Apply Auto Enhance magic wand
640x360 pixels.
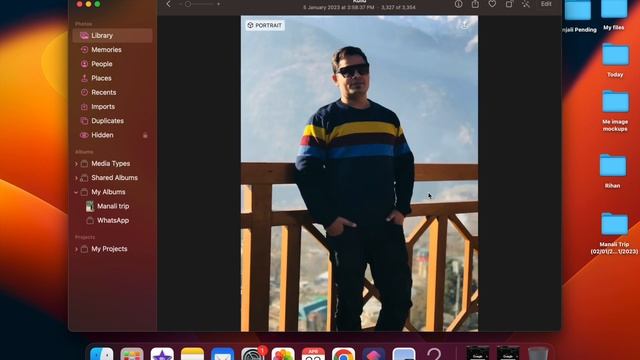[526, 4]
